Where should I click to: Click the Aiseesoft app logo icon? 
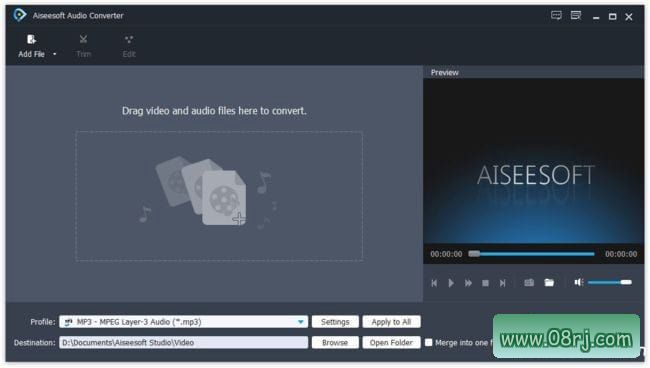point(19,15)
